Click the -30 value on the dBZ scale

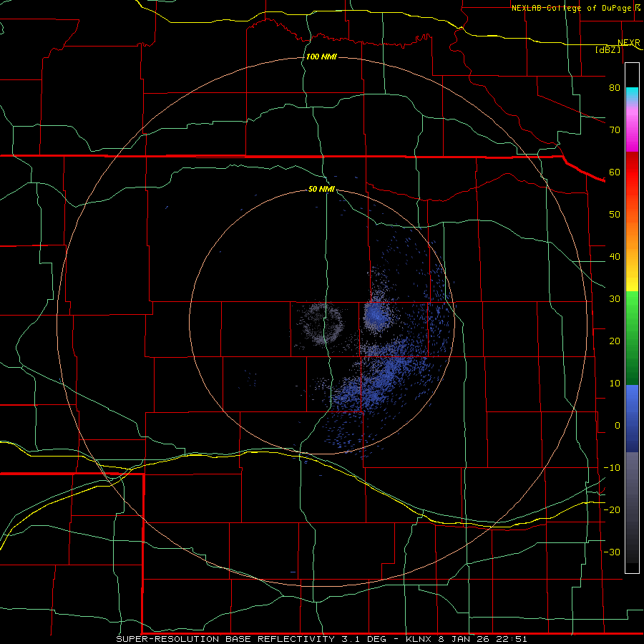point(612,552)
